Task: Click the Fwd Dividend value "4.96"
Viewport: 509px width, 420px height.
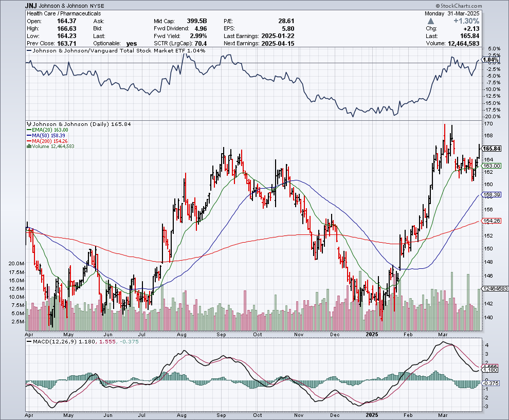Action: (201, 29)
